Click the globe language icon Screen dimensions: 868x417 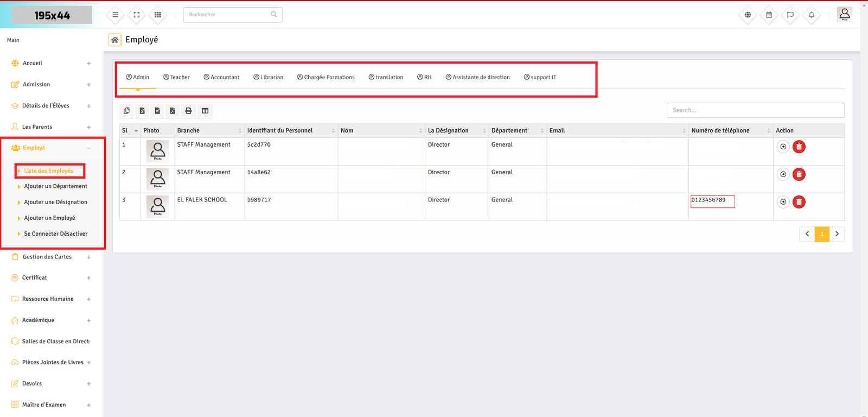tap(748, 15)
